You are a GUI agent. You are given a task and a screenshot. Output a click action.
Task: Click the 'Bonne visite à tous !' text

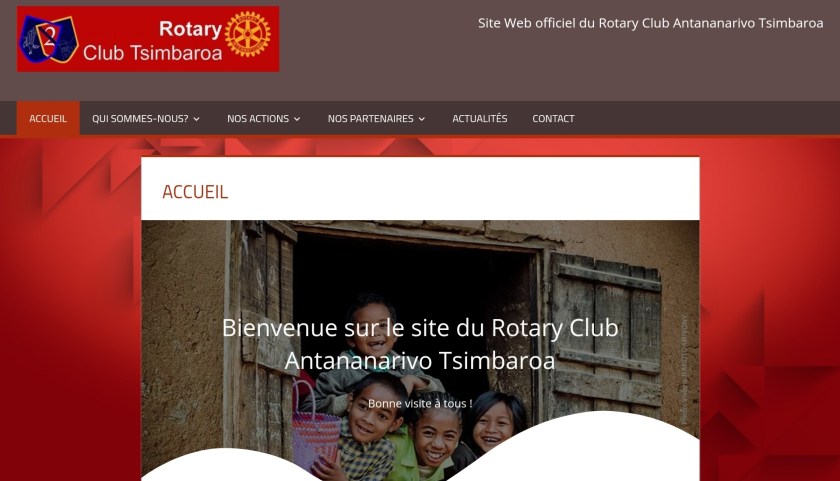pyautogui.click(x=420, y=403)
